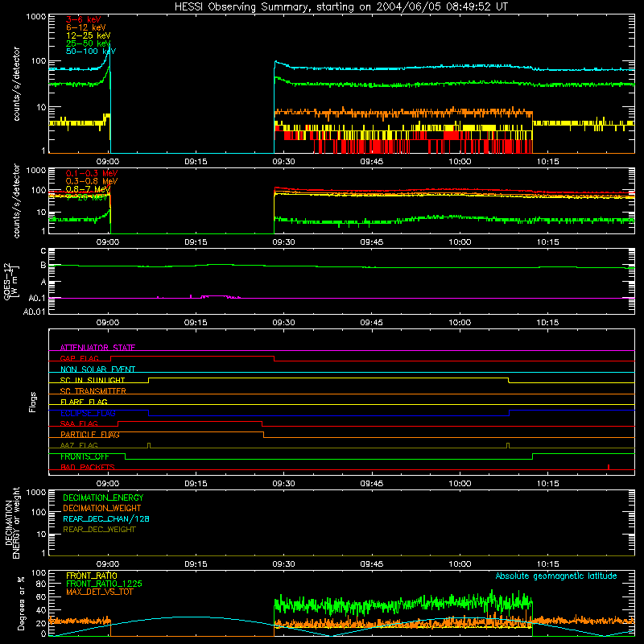Screen dimensions: 644x644
Task: Select the DECIMATION_ENERGY legend label
Action: point(103,497)
